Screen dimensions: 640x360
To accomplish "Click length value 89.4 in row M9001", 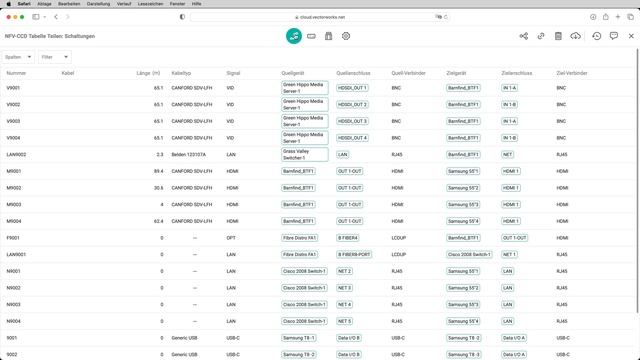I will click(x=158, y=171).
